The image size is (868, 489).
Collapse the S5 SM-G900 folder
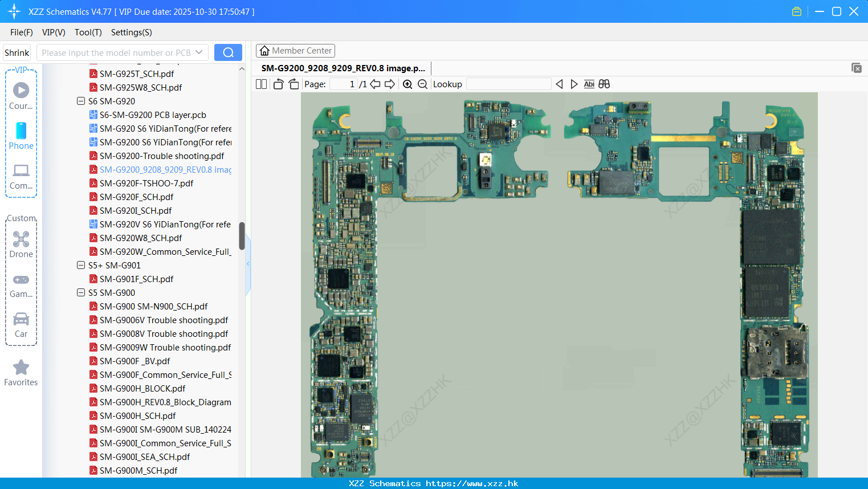pos(81,292)
